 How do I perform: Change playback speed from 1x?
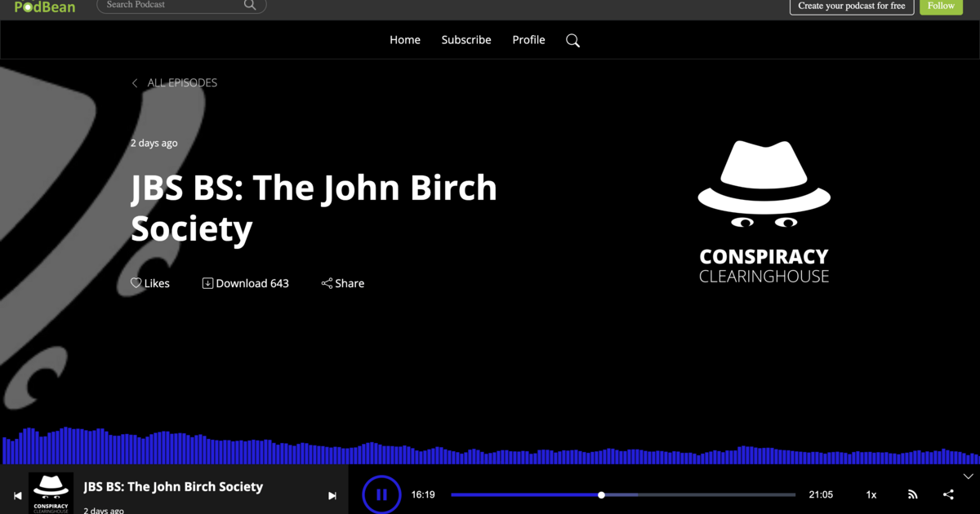(871, 494)
